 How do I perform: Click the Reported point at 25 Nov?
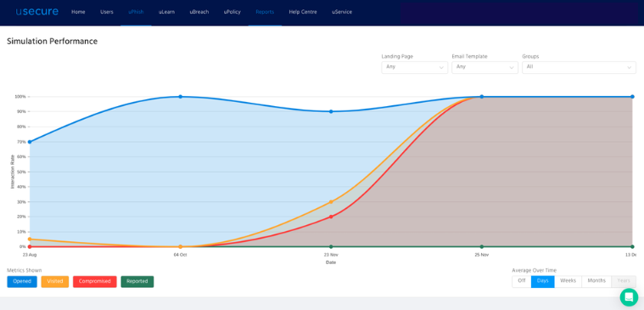pos(482,246)
